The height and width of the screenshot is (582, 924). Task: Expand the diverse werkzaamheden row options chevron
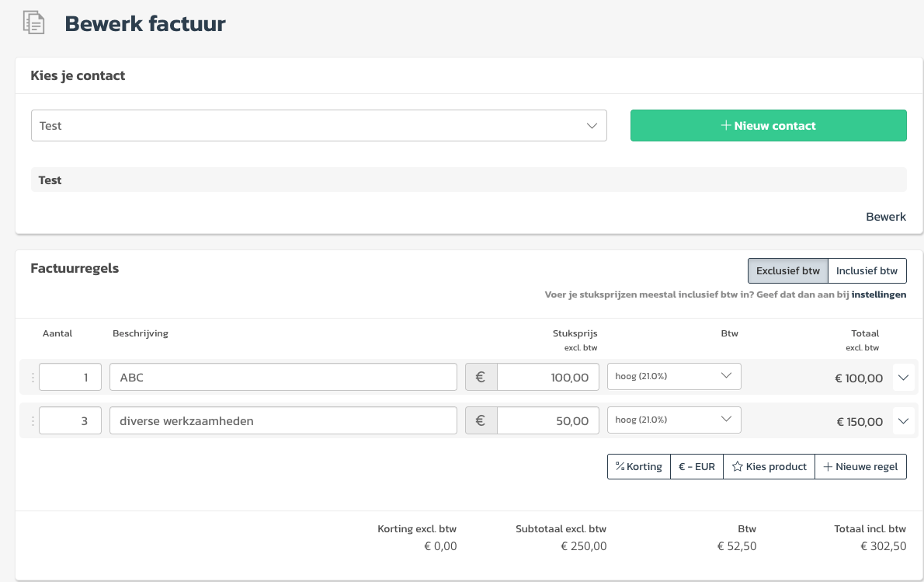[902, 421]
